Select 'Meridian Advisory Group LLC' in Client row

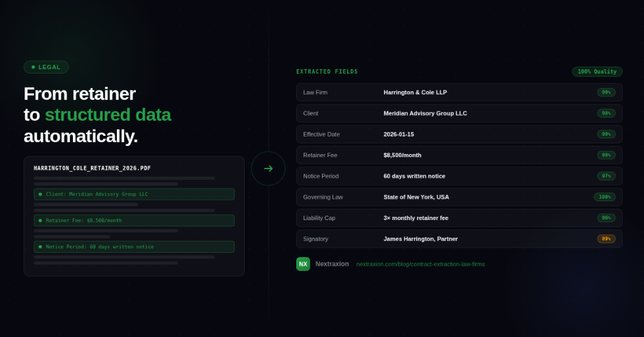[x=425, y=113]
